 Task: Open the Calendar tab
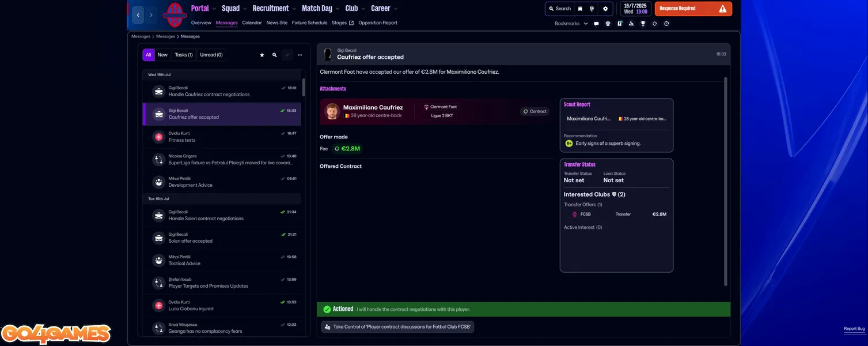252,23
